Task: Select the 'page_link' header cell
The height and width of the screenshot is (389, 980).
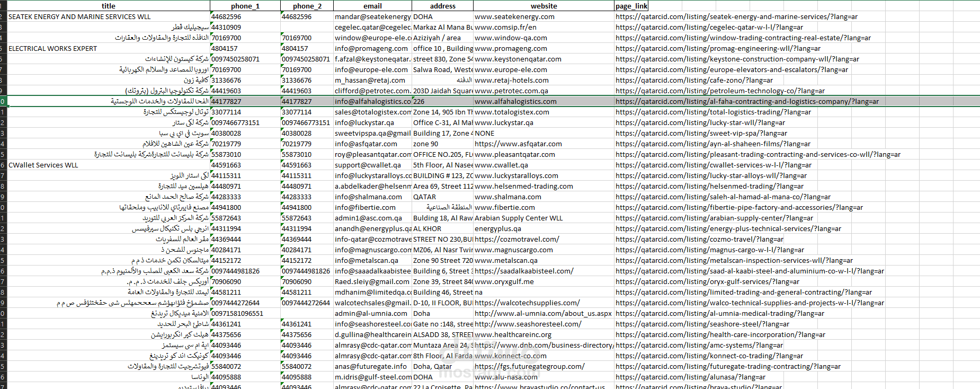Action: tap(631, 6)
